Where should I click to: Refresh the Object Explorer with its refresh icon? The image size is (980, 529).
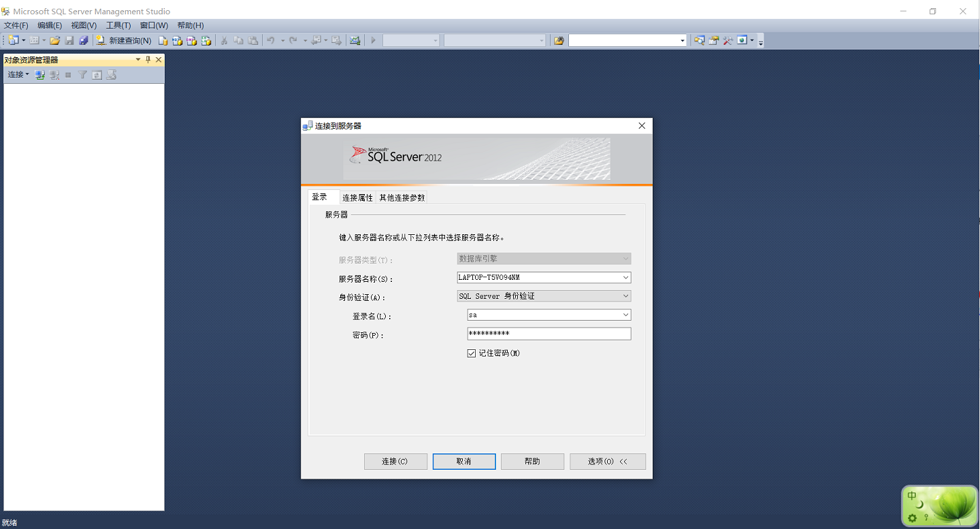(97, 75)
